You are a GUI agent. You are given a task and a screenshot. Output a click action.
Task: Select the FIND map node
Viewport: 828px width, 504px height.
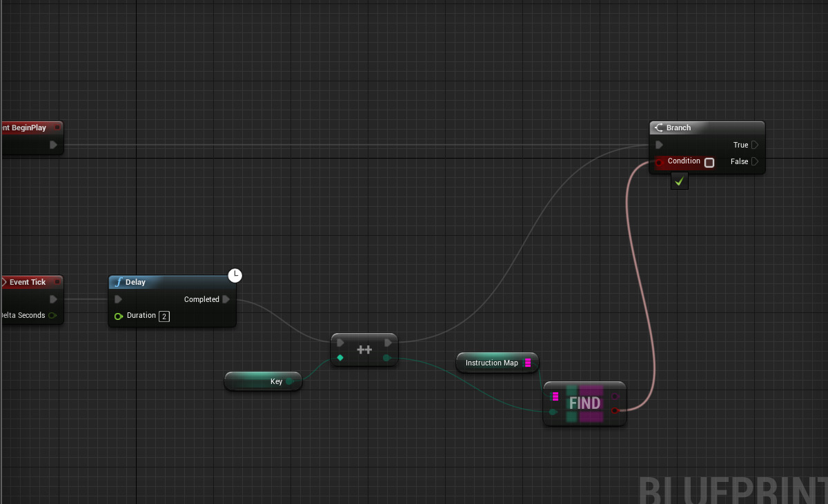(x=584, y=403)
